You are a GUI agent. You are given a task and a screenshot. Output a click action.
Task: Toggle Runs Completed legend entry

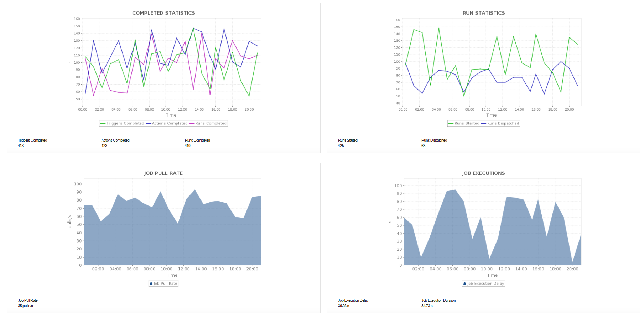tap(211, 123)
